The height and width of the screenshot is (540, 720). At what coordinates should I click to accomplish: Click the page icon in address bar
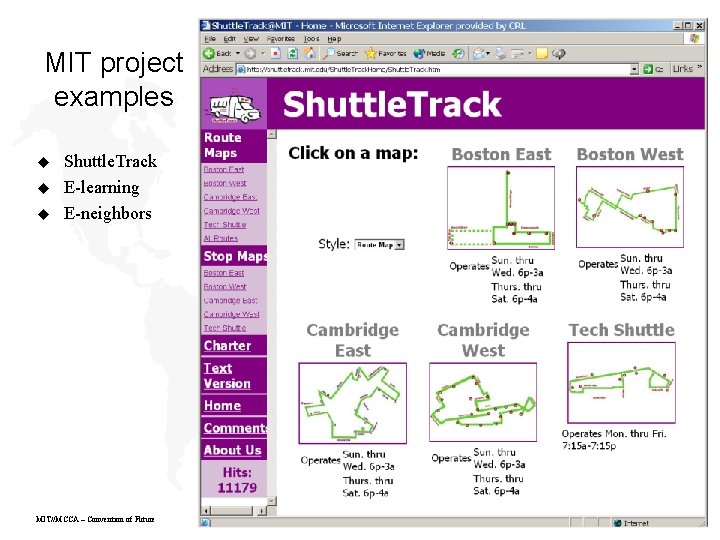tap(241, 69)
